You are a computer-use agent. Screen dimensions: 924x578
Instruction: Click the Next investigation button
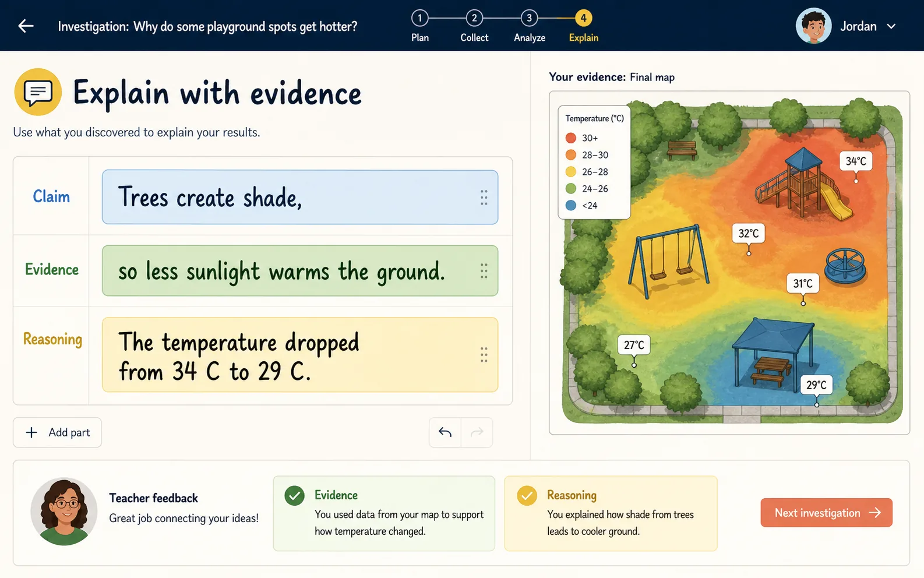click(x=826, y=513)
